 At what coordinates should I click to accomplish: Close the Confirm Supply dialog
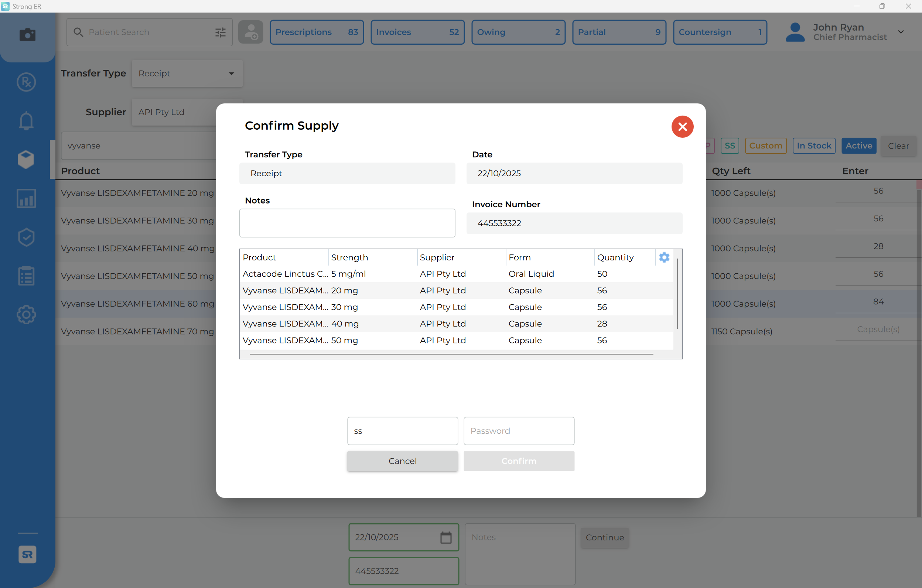682,126
